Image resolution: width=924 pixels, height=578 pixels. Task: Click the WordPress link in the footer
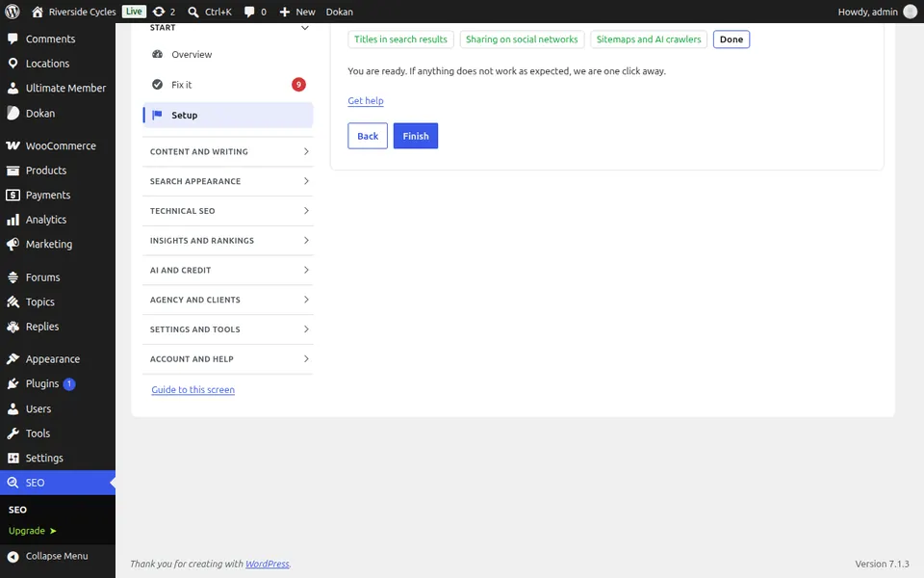pos(267,564)
